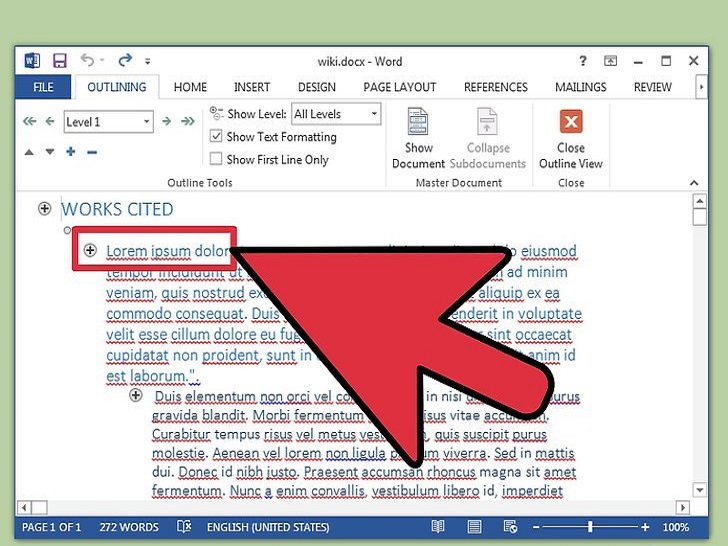Click the 272 WORDS status bar counter
Screen dimensions: 728x546
pos(129,527)
